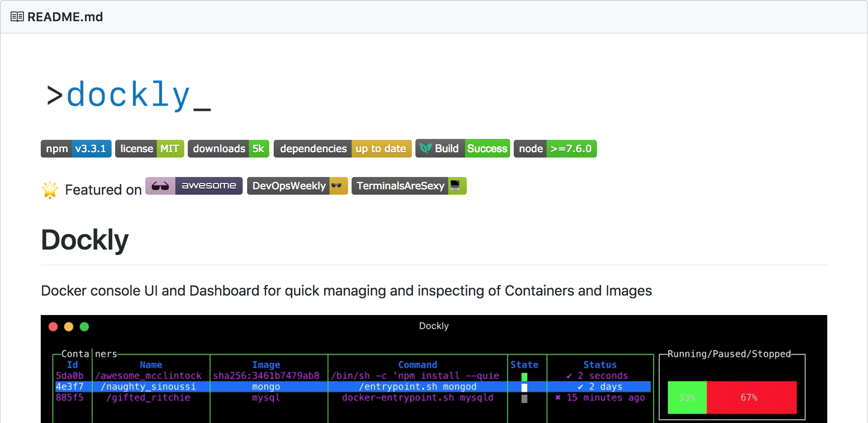Open the dependencies up to date badge
The width and height of the screenshot is (868, 423).
click(x=343, y=149)
